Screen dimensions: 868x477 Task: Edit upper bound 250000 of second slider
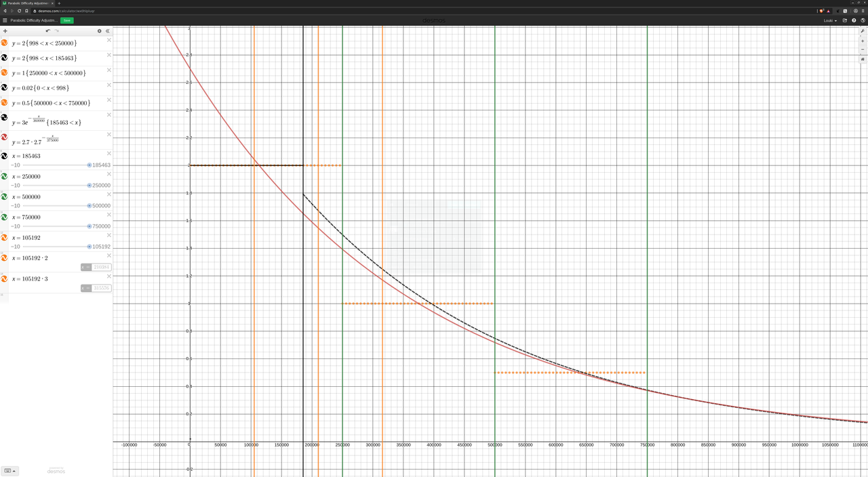coord(102,186)
